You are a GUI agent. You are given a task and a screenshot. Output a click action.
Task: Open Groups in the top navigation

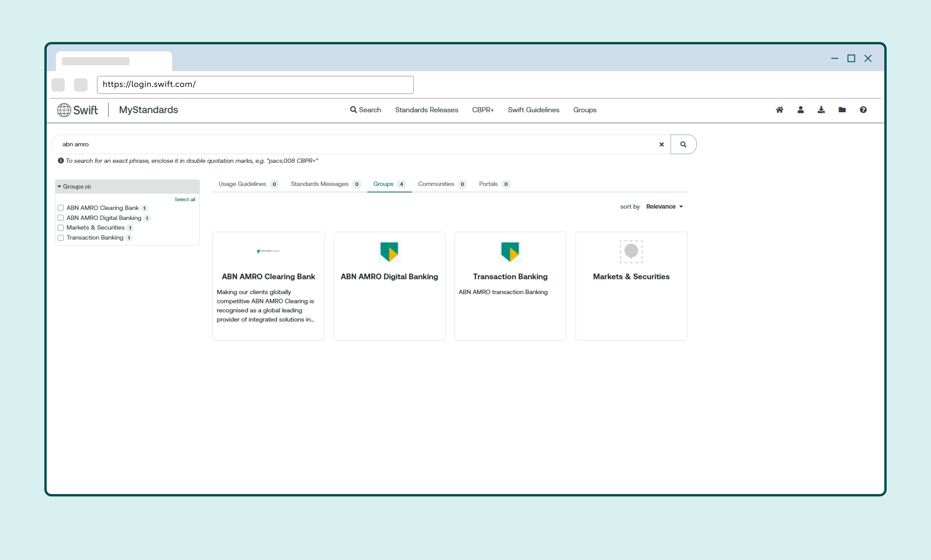coord(585,110)
